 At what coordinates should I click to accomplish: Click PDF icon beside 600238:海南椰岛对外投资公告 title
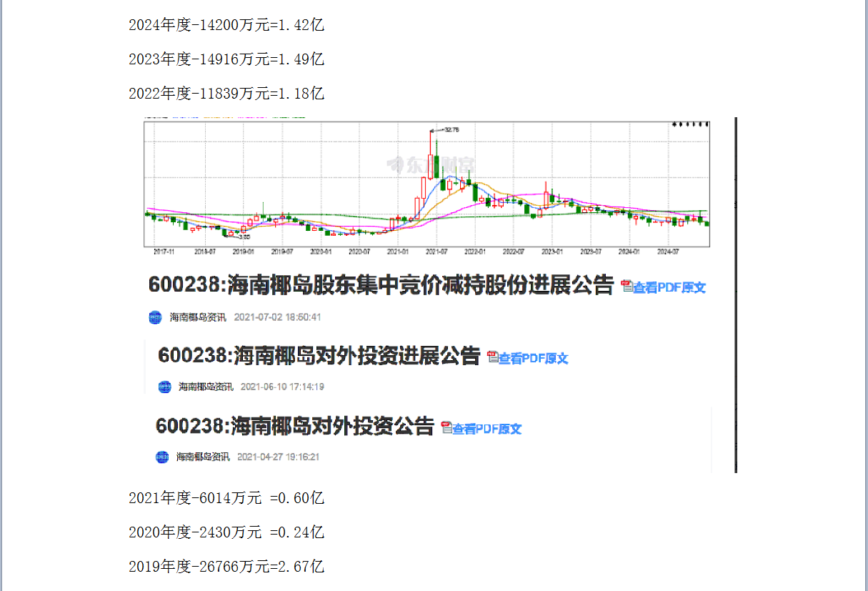tap(447, 427)
